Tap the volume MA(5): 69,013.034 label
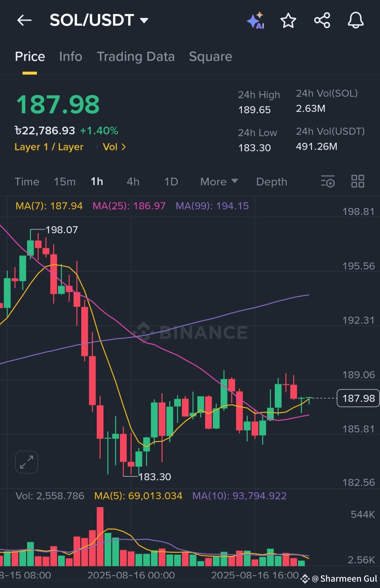Image resolution: width=380 pixels, height=588 pixels. (138, 496)
